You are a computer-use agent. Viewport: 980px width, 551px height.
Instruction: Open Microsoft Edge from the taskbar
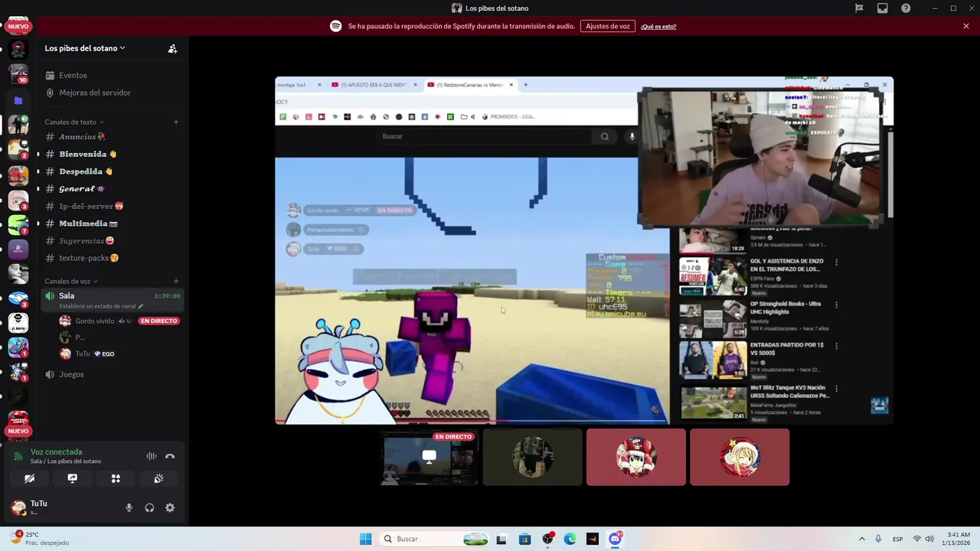pyautogui.click(x=570, y=539)
